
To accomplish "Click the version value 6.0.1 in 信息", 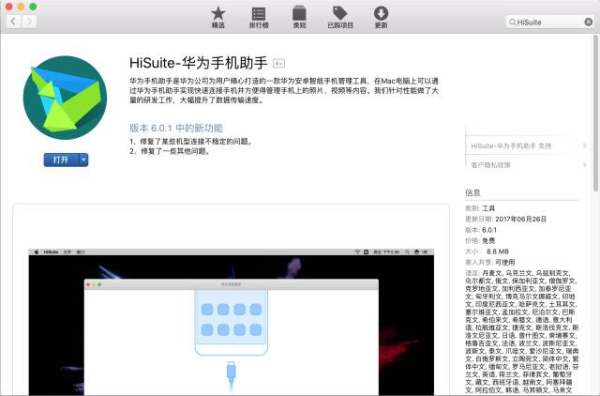I will pyautogui.click(x=489, y=230).
